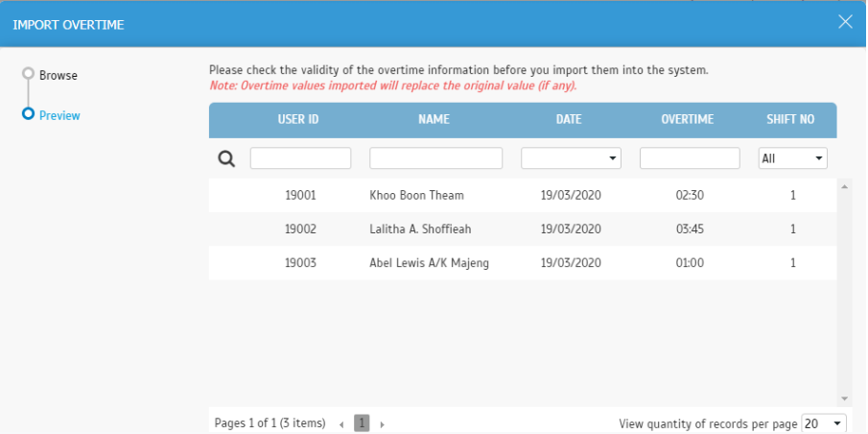Click name Abel Lewis A/K Majeng

pyautogui.click(x=429, y=263)
